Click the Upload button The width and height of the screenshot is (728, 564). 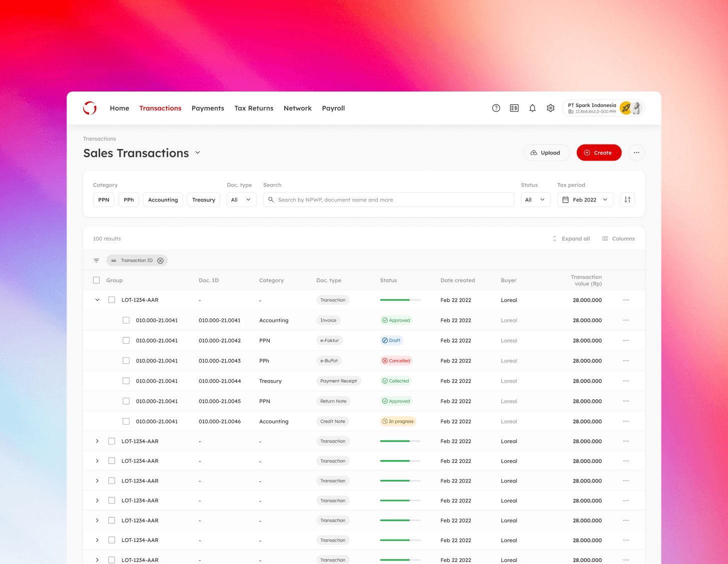[546, 152]
